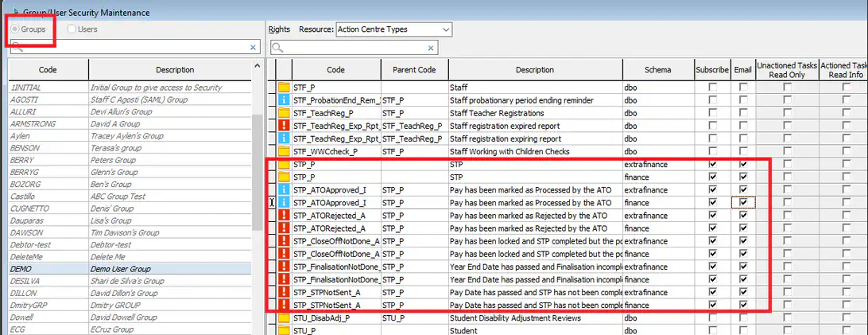
Task: Untick Email for STP_CloseOffNotDone_A extrafinance row
Action: point(743,241)
